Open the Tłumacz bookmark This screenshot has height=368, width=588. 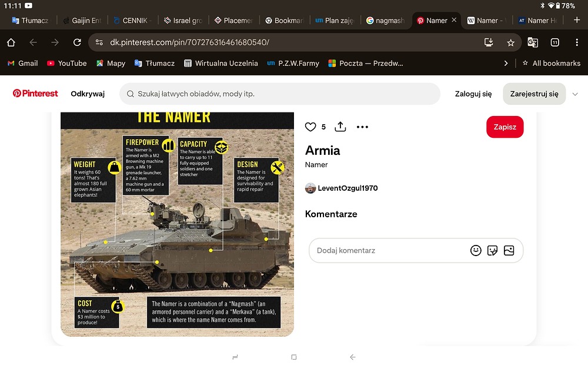pyautogui.click(x=155, y=64)
